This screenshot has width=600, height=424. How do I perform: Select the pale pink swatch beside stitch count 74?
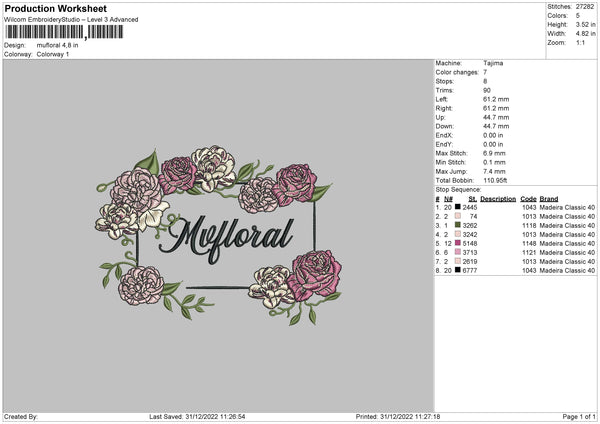458,216
